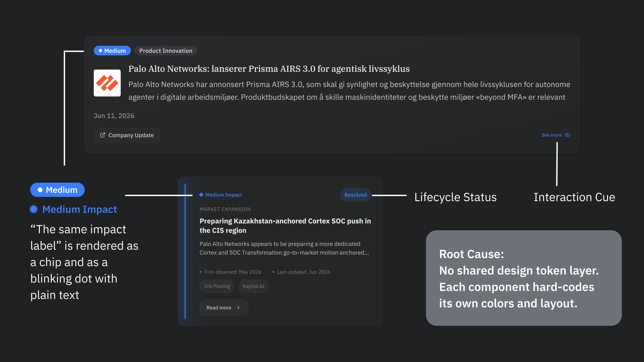Click the large Medium Impact blinking dot label
Viewport: 644px width, 362px height.
pyautogui.click(x=73, y=209)
